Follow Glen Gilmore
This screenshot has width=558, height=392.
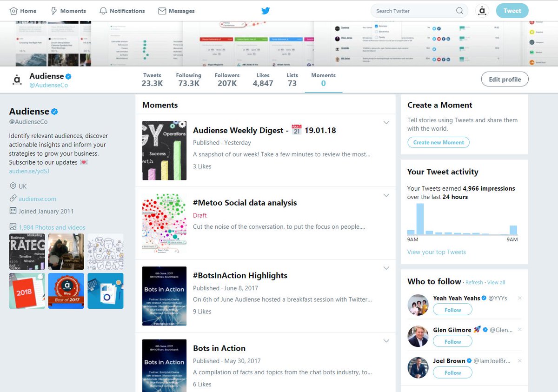coord(452,341)
